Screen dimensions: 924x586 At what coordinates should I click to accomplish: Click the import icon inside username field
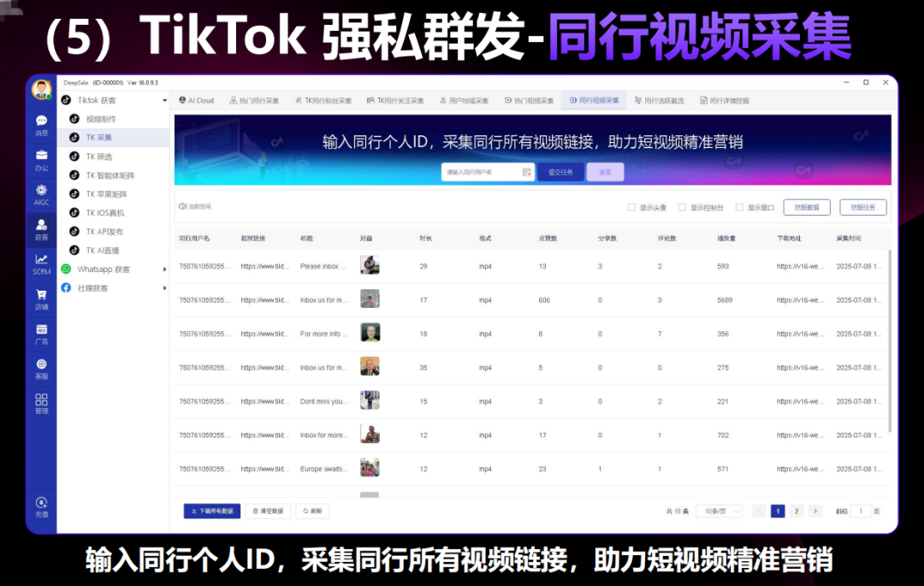527,172
